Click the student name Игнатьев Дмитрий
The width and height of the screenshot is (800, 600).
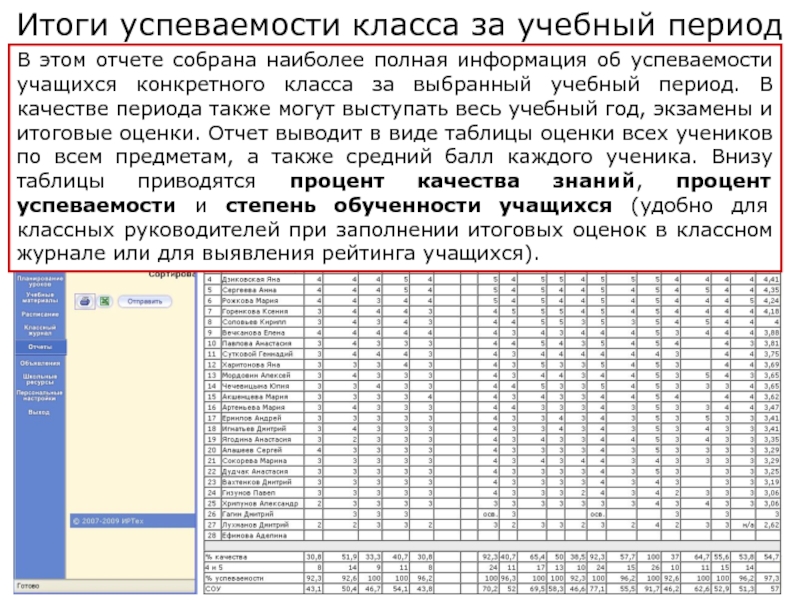(x=254, y=429)
